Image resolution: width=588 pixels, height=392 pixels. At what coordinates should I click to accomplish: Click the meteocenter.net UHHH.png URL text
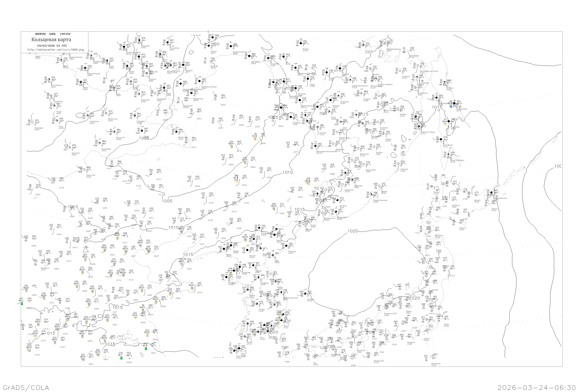pyautogui.click(x=55, y=50)
